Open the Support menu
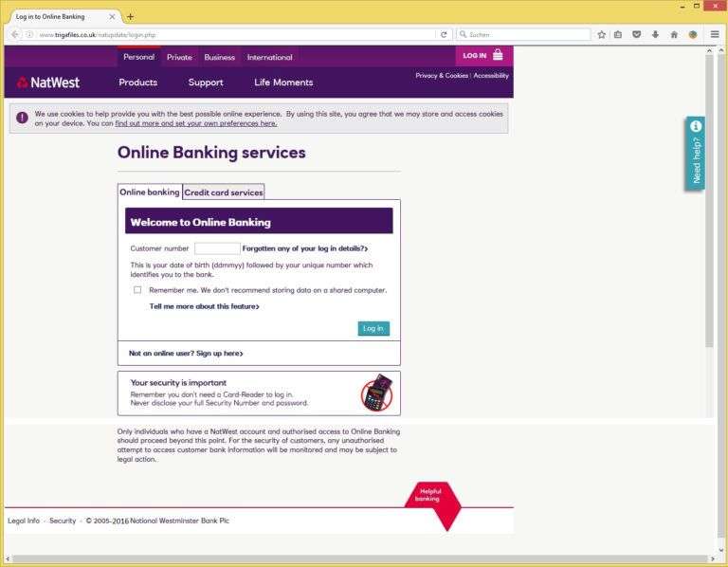Image resolution: width=728 pixels, height=567 pixels. (206, 82)
